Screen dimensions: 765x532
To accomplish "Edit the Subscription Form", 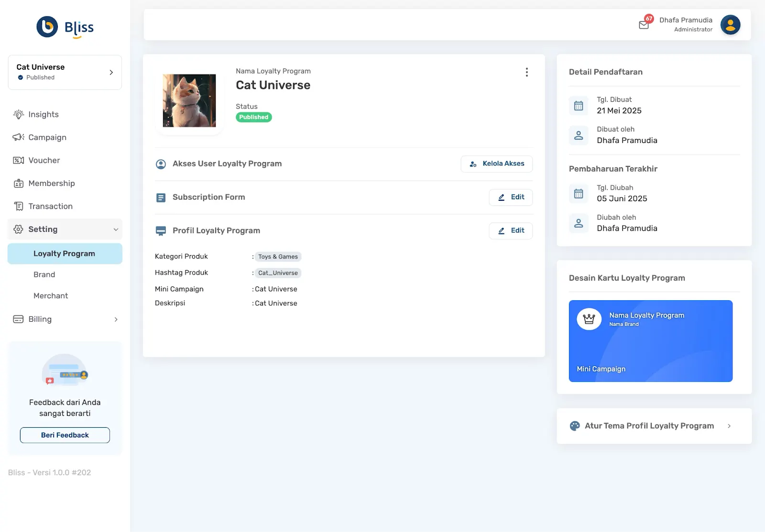I will pyautogui.click(x=511, y=197).
